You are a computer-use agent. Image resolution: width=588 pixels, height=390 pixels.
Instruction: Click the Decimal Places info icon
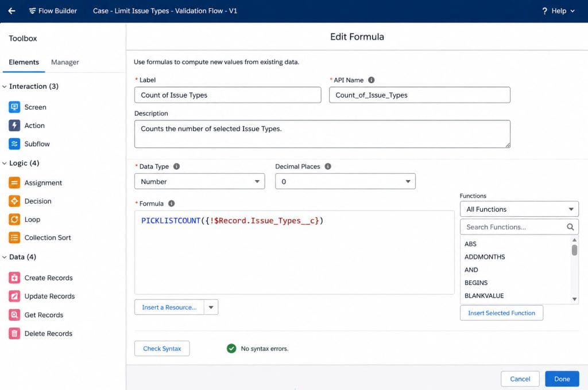pos(328,166)
